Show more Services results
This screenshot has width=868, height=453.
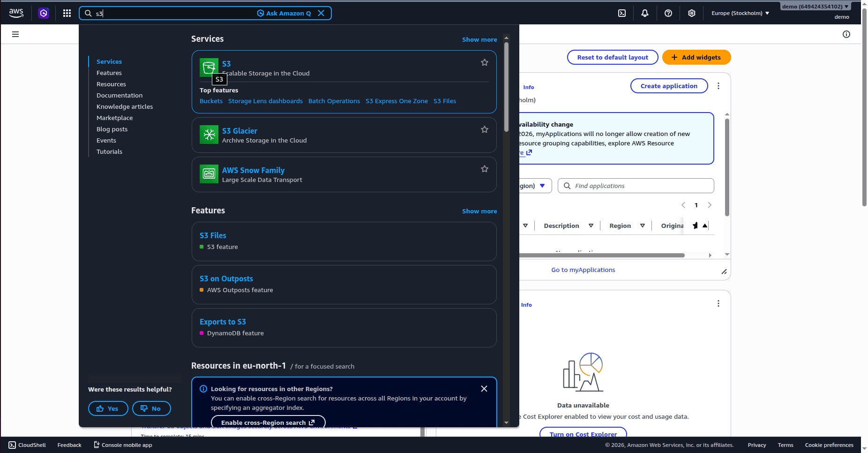pos(479,39)
